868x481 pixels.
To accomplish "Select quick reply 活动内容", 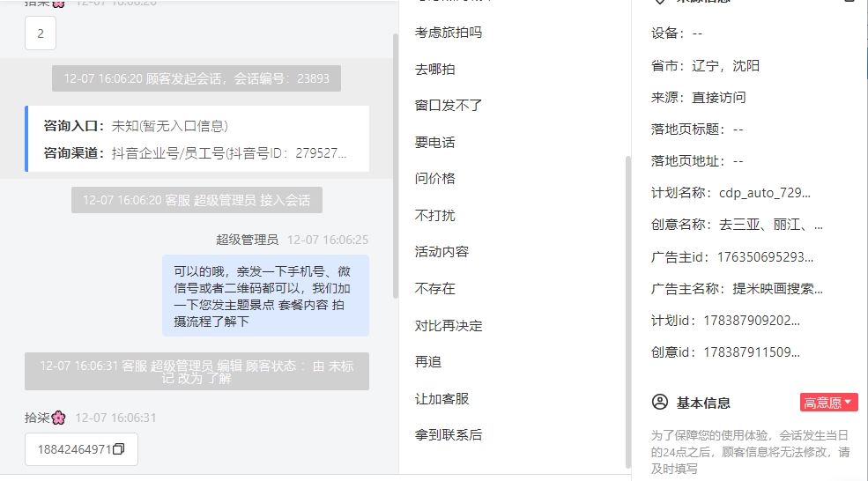I will pyautogui.click(x=441, y=252).
